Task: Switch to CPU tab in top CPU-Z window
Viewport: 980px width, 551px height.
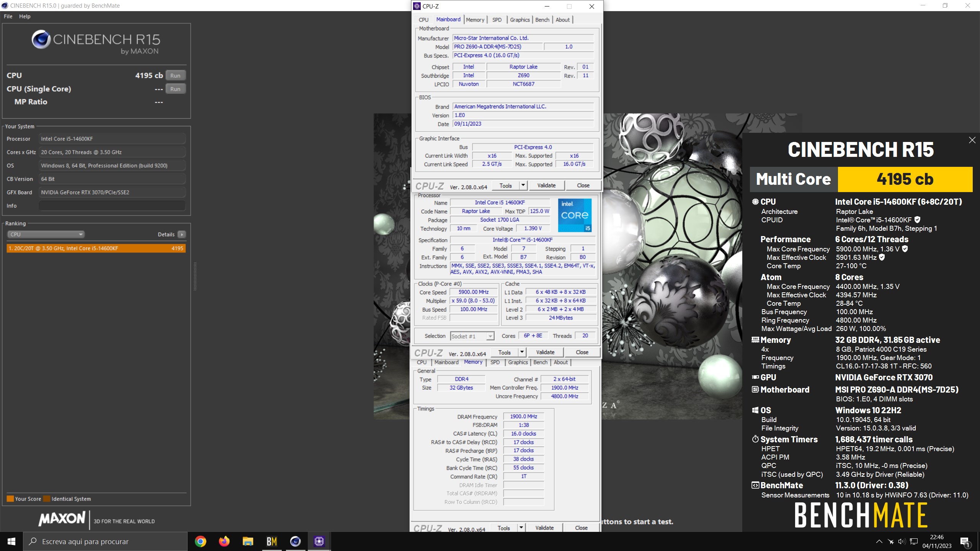Action: click(423, 20)
